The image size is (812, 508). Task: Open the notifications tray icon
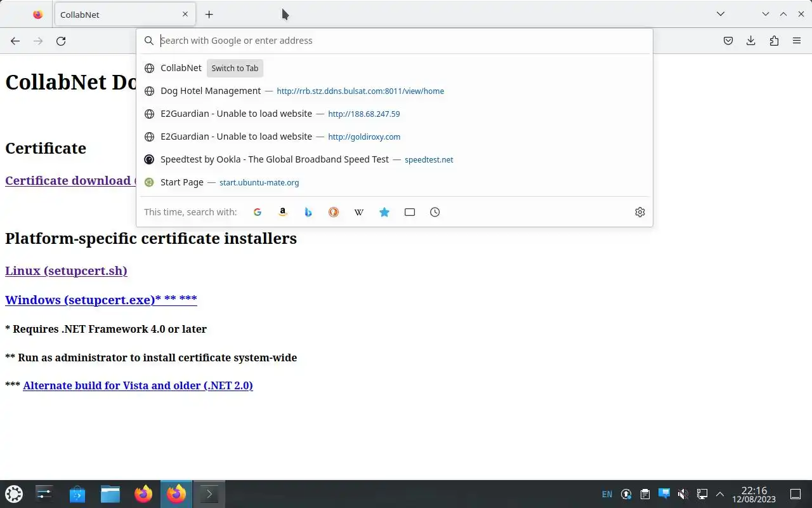pos(664,493)
